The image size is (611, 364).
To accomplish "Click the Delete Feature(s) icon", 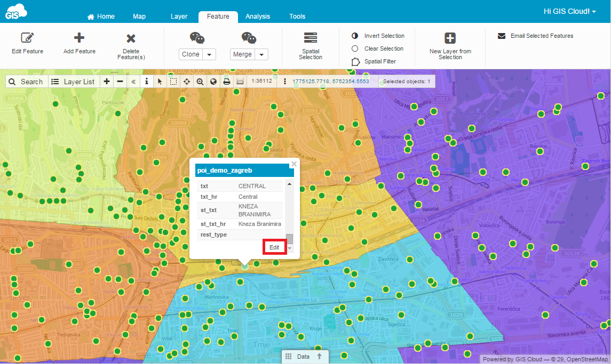I will point(131,38).
